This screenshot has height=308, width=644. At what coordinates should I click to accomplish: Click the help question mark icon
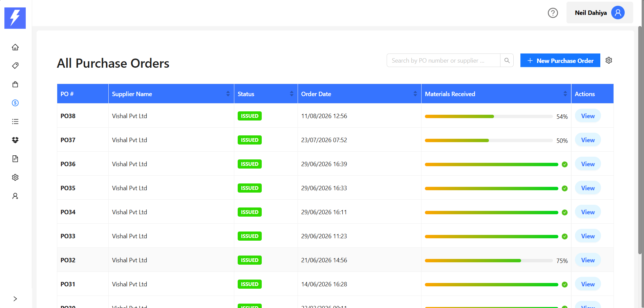pyautogui.click(x=553, y=13)
